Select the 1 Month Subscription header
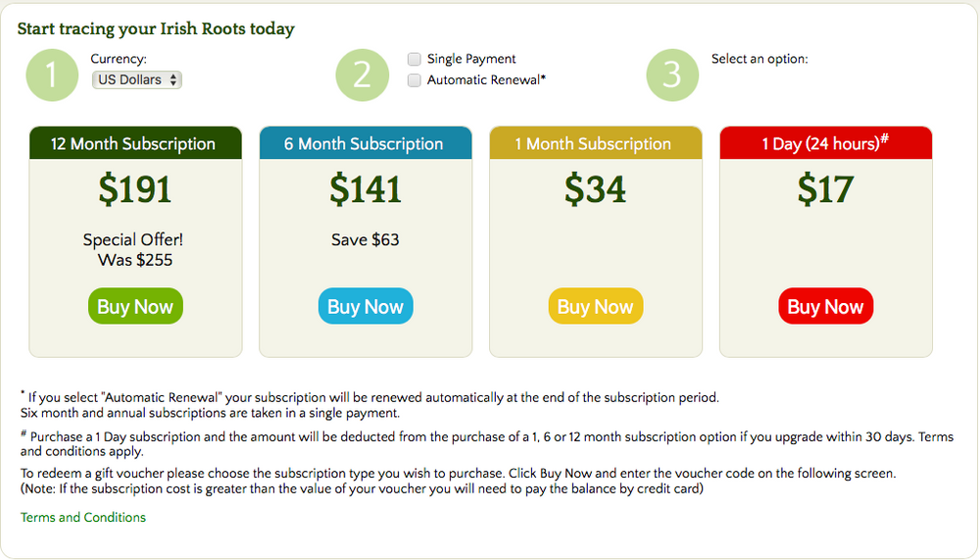This screenshot has height=560, width=980. 595,143
